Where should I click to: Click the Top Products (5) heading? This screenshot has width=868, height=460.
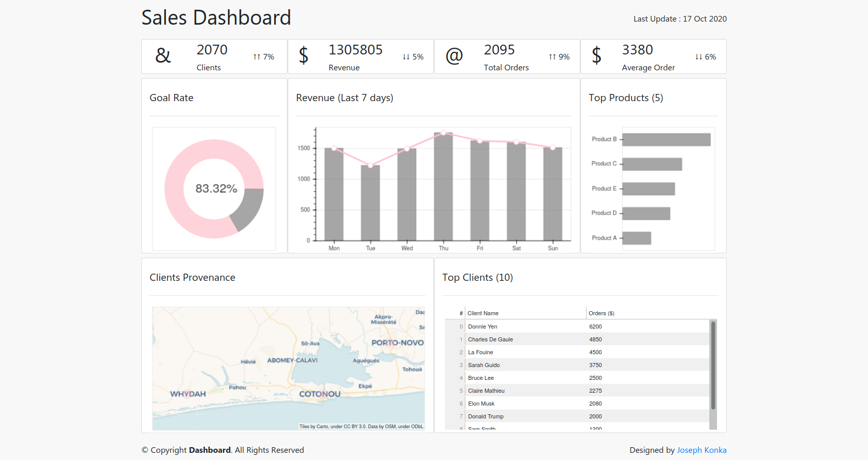[626, 98]
